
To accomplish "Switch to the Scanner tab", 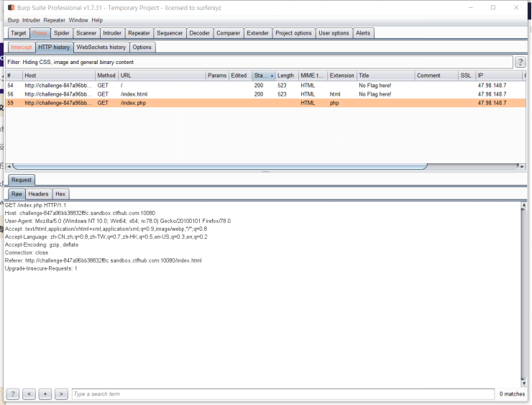I will (x=86, y=33).
